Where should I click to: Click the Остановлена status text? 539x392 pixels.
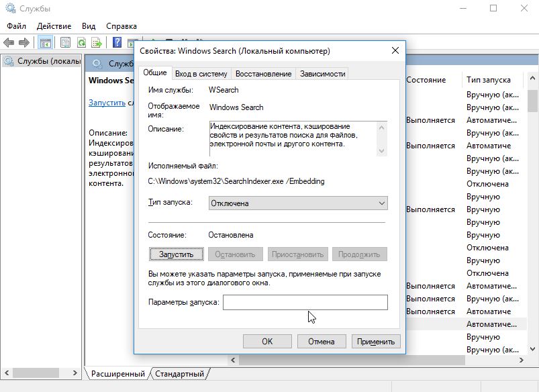click(x=231, y=235)
